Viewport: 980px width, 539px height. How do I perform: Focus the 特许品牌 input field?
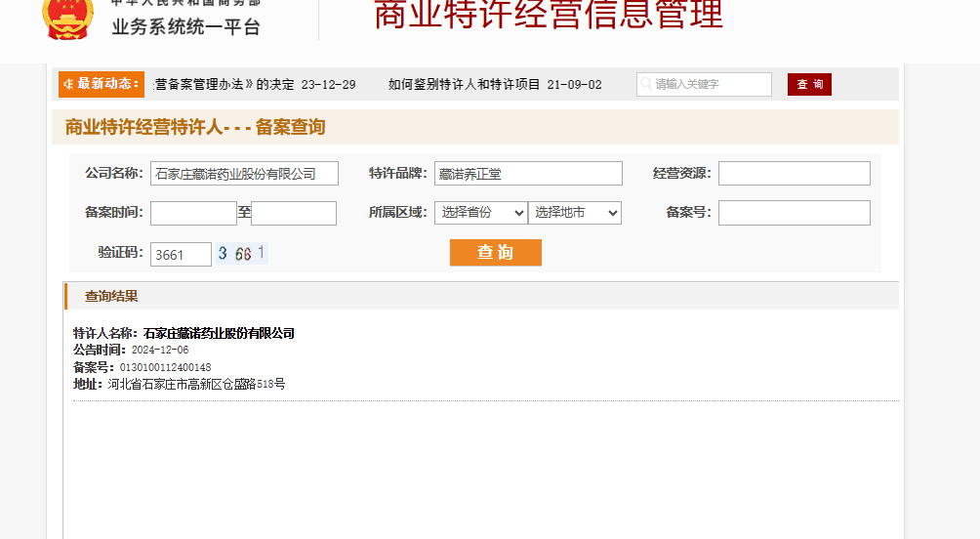(x=529, y=173)
